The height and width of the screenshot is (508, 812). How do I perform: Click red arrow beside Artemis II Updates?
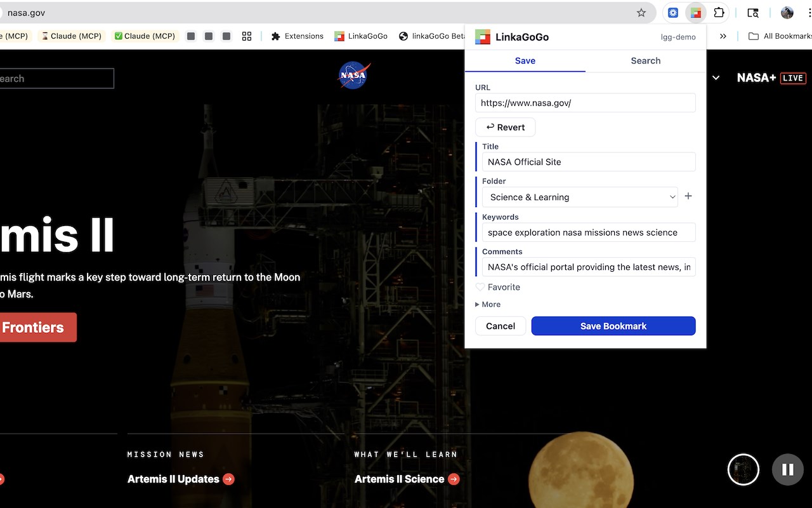pos(228,479)
